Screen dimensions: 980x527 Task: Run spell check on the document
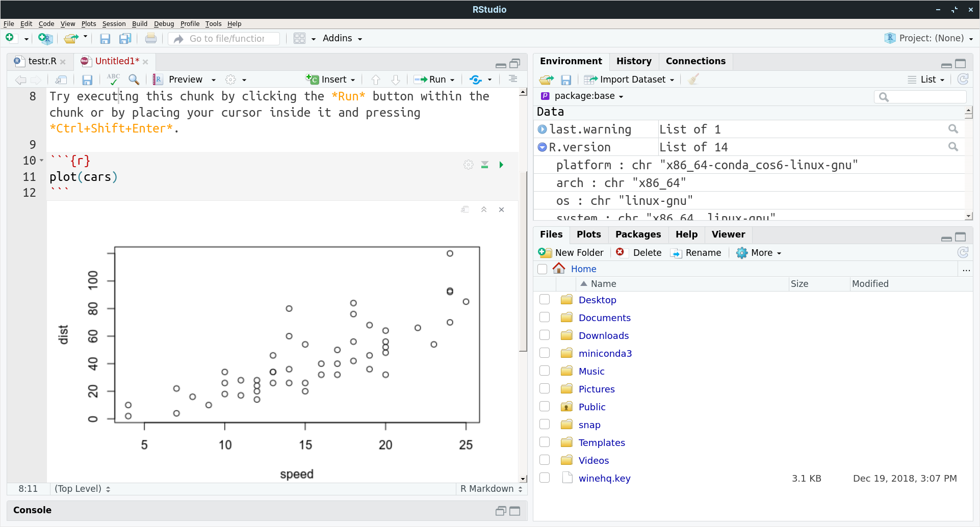pyautogui.click(x=113, y=79)
